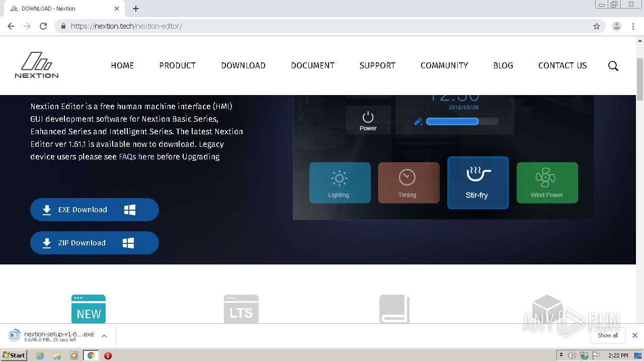Image resolution: width=644 pixels, height=362 pixels.
Task: Show hidden system tray icons
Action: [561, 355]
